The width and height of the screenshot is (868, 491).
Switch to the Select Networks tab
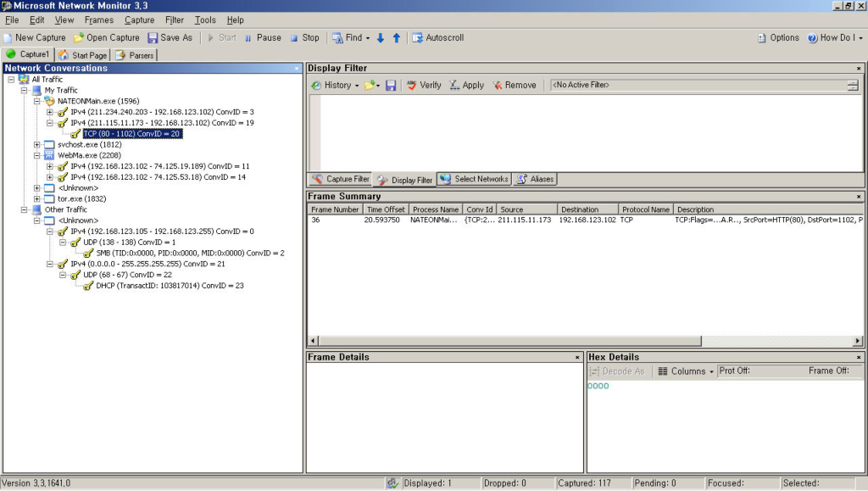(474, 179)
